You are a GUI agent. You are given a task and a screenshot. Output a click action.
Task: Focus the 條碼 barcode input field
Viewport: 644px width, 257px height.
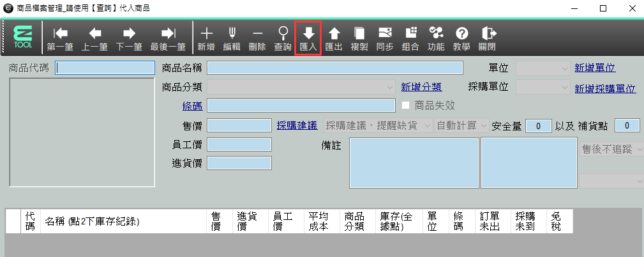pyautogui.click(x=301, y=105)
